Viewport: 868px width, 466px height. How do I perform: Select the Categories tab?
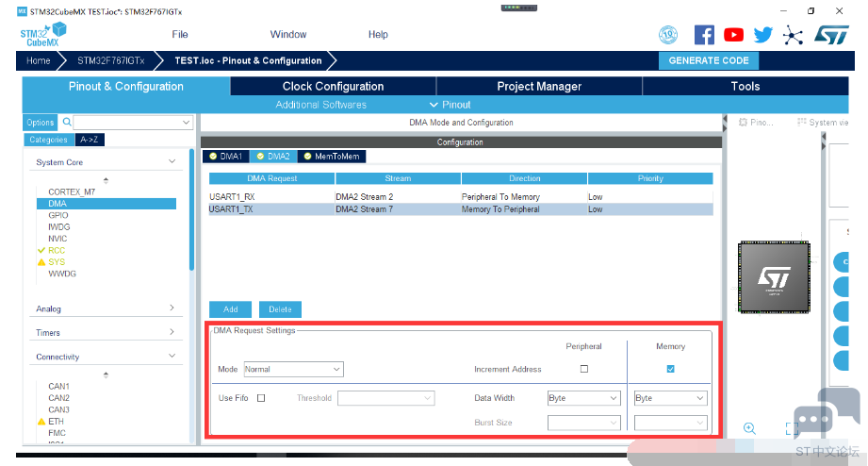(x=49, y=140)
